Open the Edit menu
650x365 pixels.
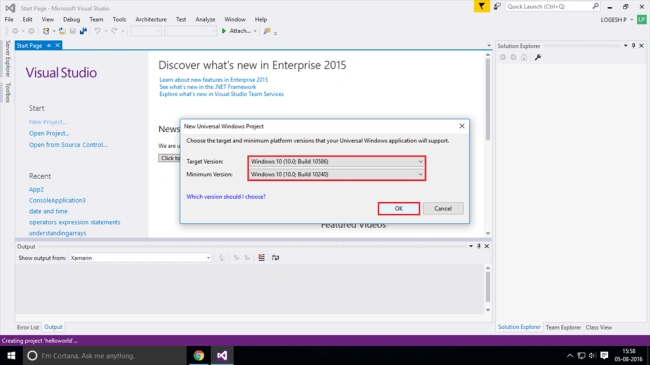coord(27,19)
